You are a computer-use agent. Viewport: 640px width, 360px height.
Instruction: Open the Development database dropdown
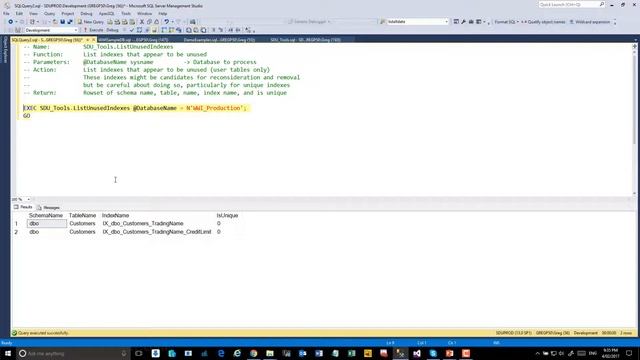[x=51, y=30]
